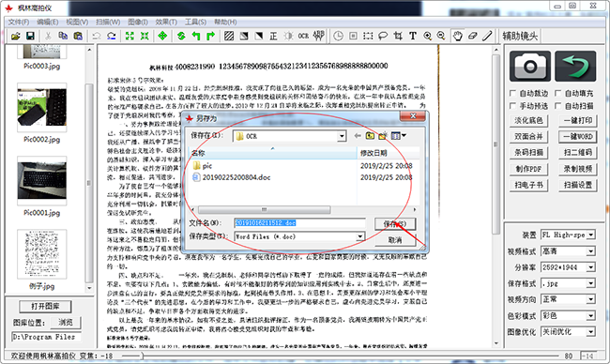Click the undo arrow icon
Screen dimensions: 610x364
coord(96,37)
